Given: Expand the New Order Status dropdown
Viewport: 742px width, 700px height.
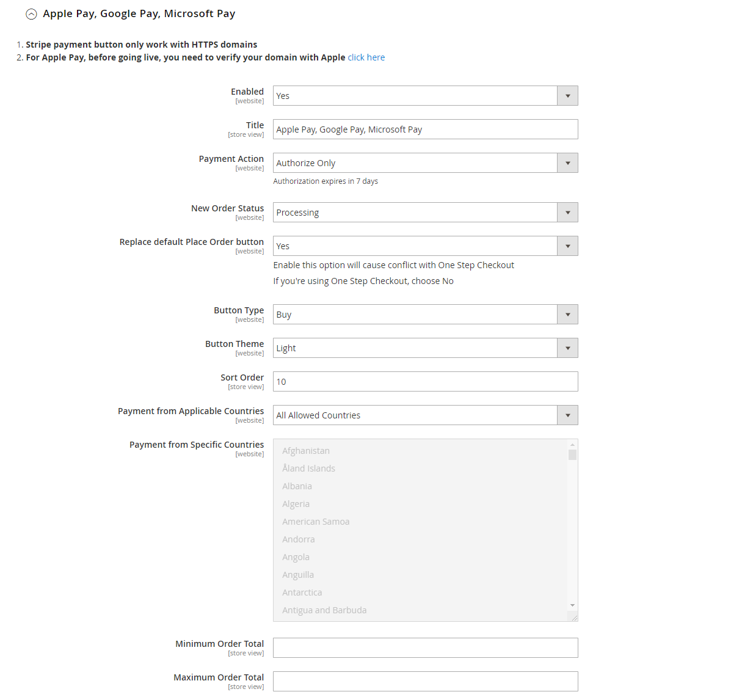Looking at the screenshot, I should pyautogui.click(x=425, y=213).
